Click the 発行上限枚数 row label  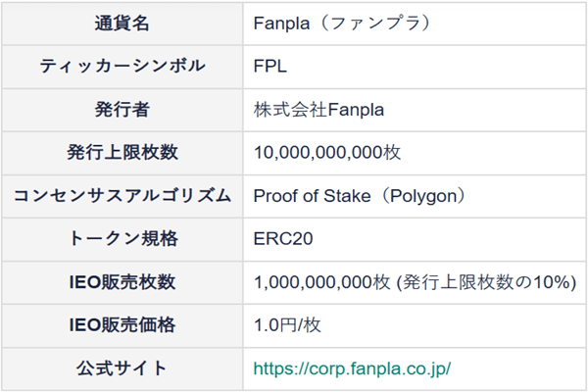(122, 152)
